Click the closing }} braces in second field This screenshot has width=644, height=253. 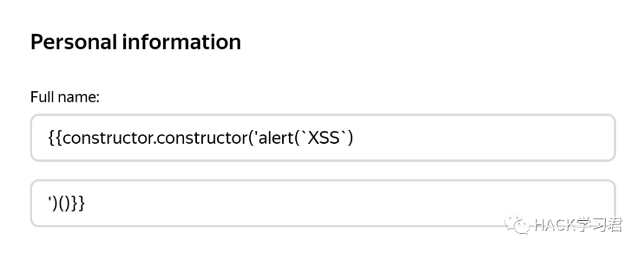[x=79, y=204]
